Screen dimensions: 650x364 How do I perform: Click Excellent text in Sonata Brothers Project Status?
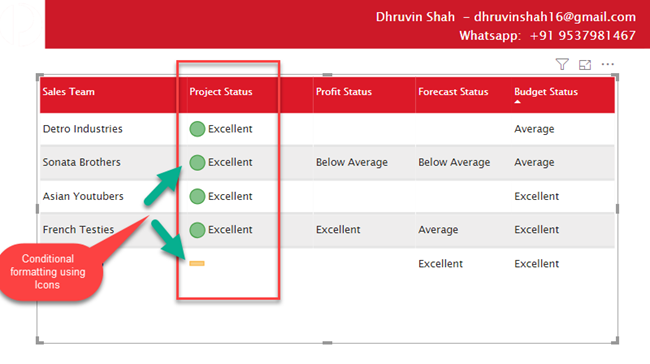coord(230,162)
